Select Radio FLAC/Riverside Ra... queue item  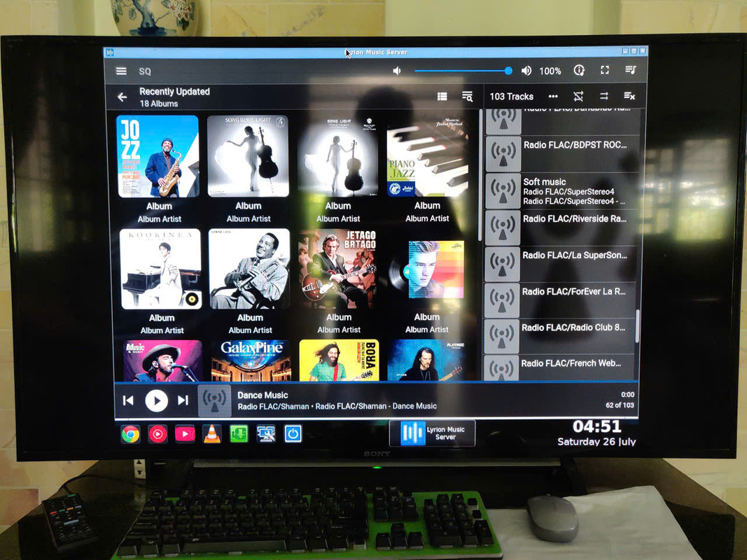click(x=560, y=227)
